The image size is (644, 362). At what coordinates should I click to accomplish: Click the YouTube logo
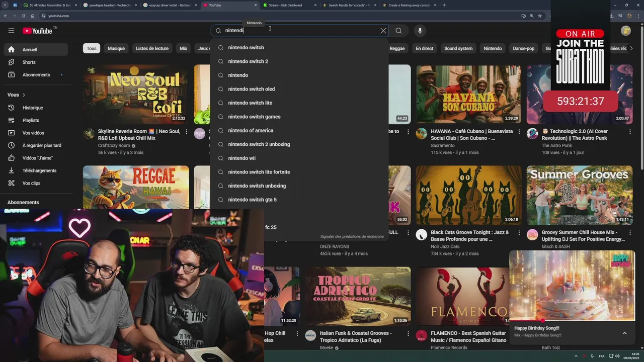coord(37,31)
